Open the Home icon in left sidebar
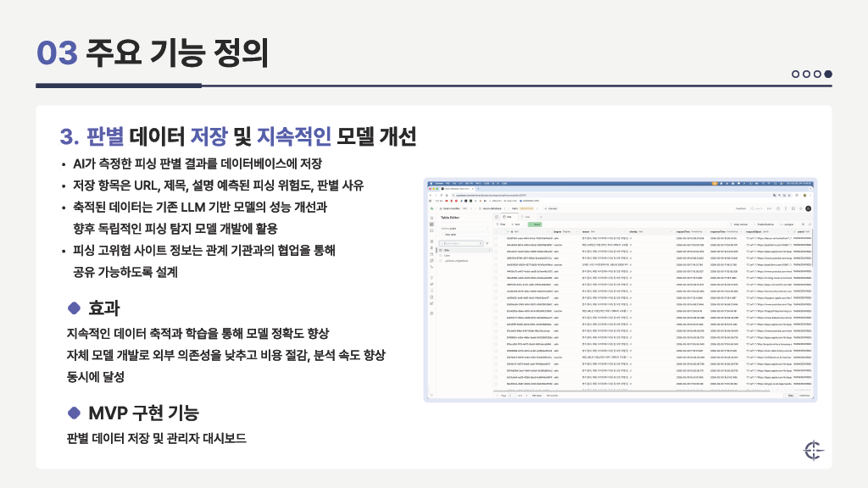 pyautogui.click(x=431, y=217)
